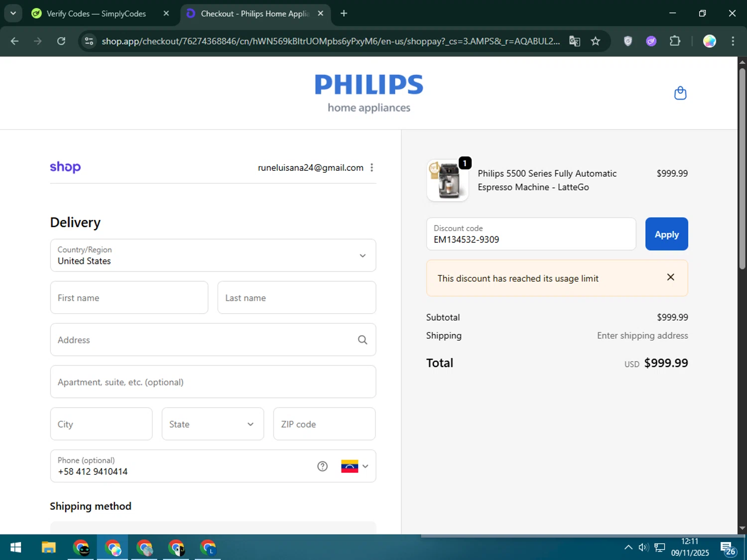Click the Total $999.99 amount
This screenshot has height=560, width=747.
click(666, 363)
